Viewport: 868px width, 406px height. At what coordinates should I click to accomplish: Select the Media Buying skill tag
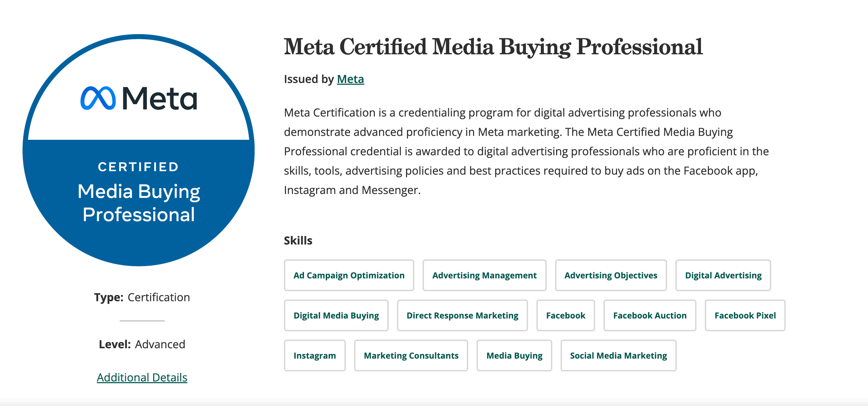coord(514,356)
